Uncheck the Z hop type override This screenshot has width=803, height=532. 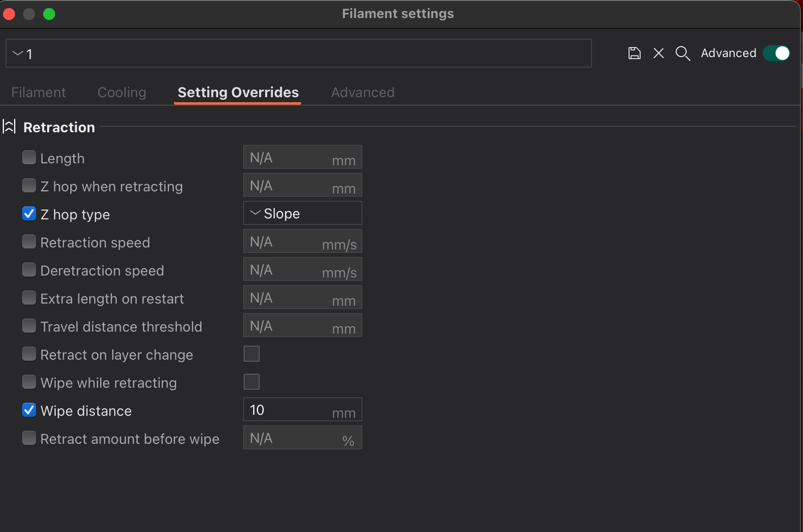(29, 213)
